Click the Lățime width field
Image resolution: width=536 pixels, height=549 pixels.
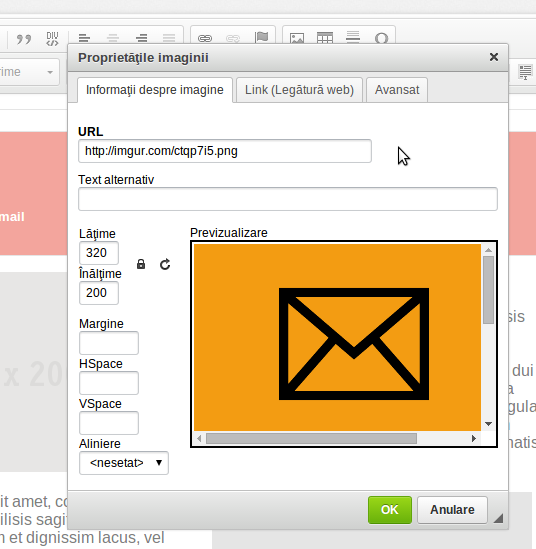pos(99,253)
